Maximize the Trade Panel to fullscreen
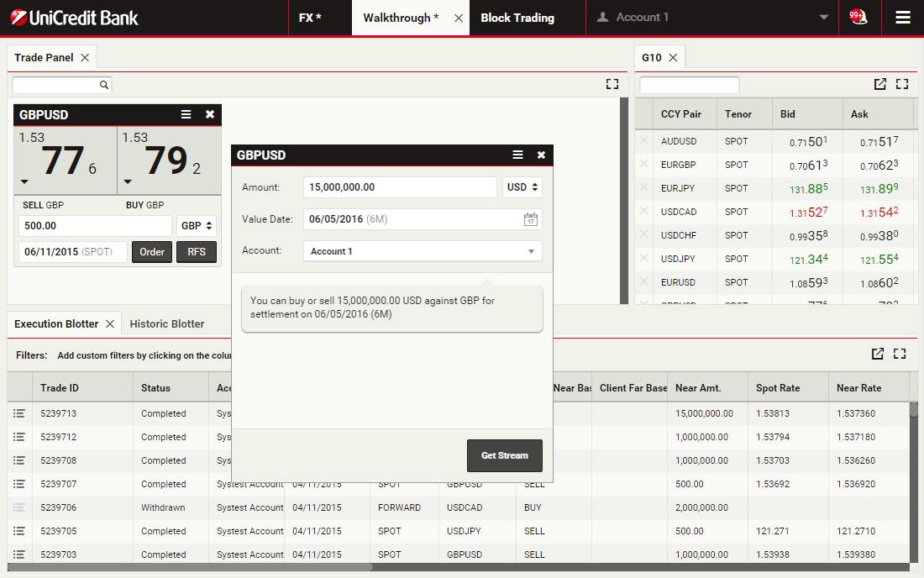 pyautogui.click(x=612, y=85)
